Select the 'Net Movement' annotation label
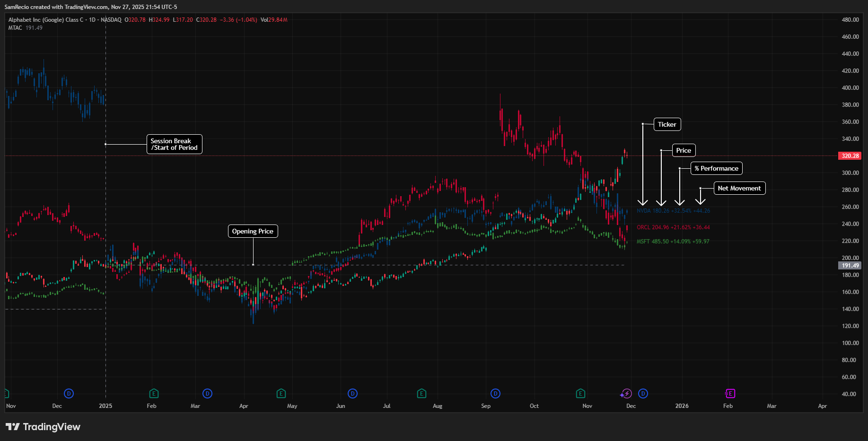 (x=739, y=188)
